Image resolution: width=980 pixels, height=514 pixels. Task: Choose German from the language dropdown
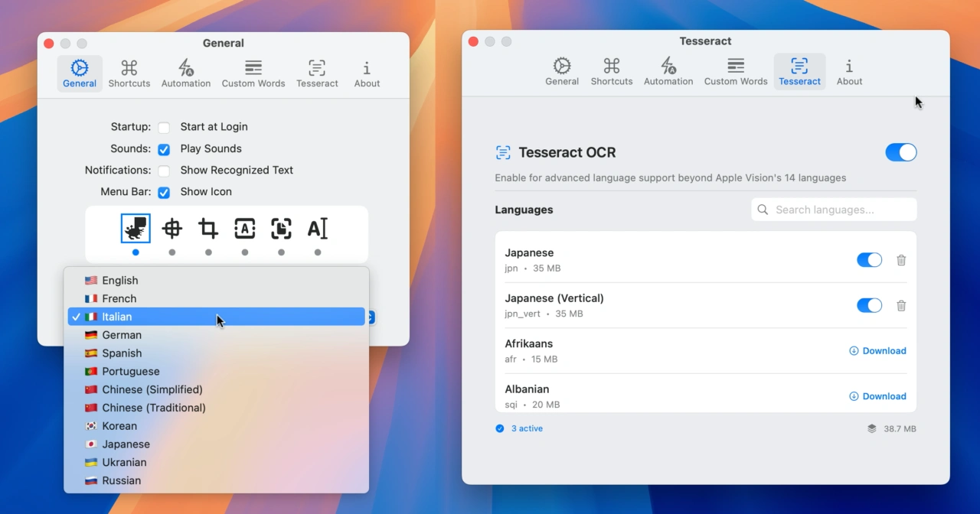coord(122,335)
